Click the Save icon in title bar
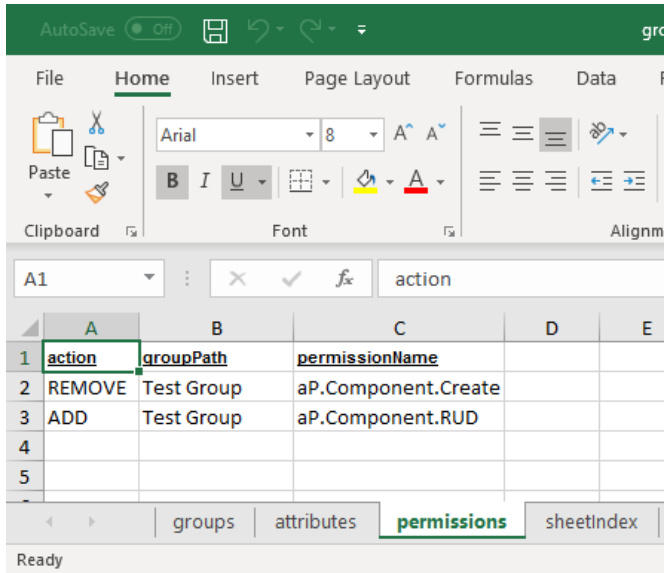Screen dimensions: 669x573 pos(215,31)
